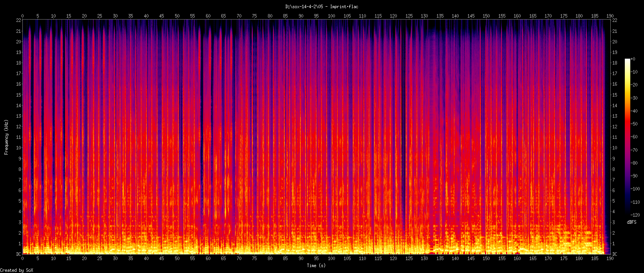Click the 'Time (s)' axis label
The height and width of the screenshot is (273, 644).
[316, 266]
